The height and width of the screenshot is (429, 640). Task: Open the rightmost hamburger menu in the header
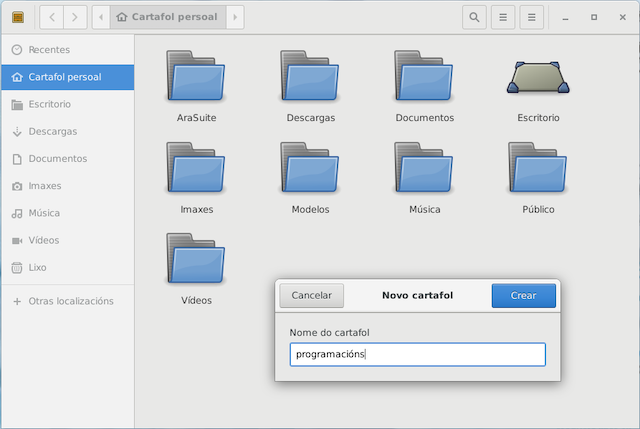click(x=533, y=17)
